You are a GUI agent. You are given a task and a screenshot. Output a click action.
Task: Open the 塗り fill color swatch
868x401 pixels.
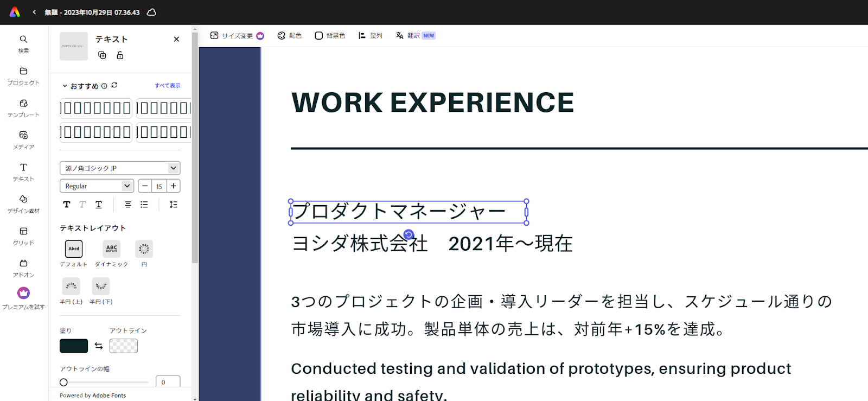(74, 346)
